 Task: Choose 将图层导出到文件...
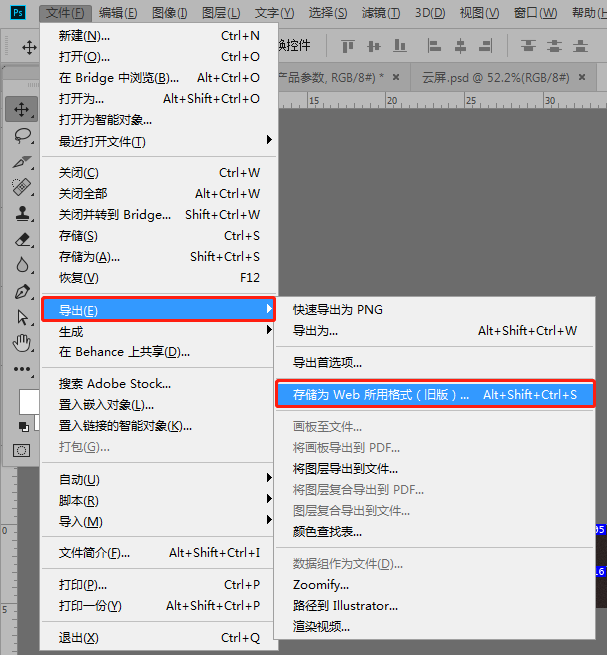pyautogui.click(x=434, y=469)
